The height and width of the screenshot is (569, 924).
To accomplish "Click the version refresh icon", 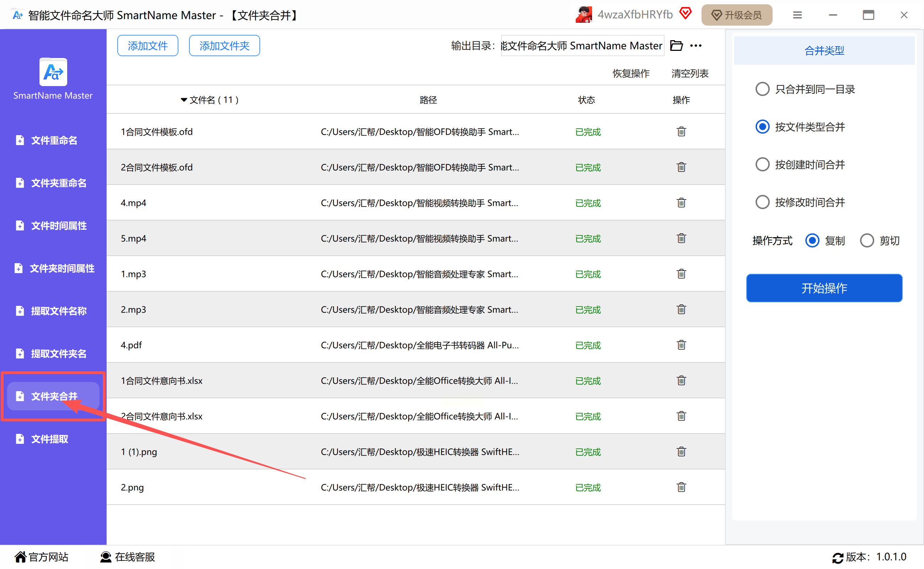I will [x=838, y=557].
